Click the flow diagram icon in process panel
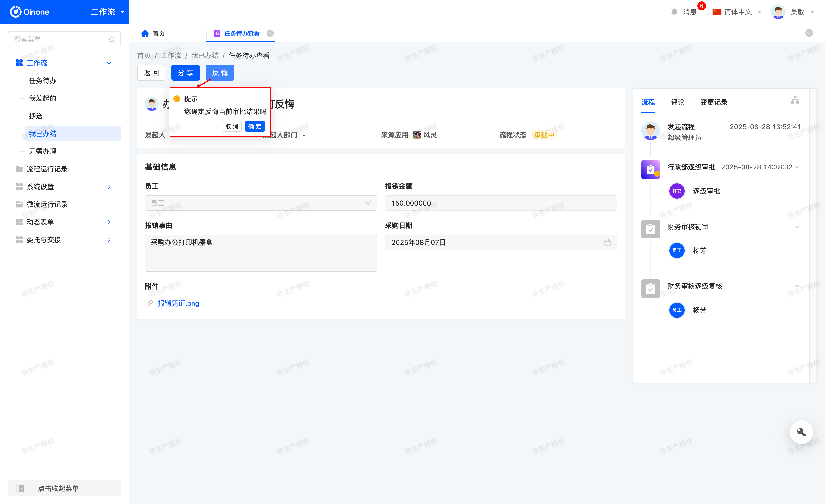The height and width of the screenshot is (504, 825). (x=795, y=100)
